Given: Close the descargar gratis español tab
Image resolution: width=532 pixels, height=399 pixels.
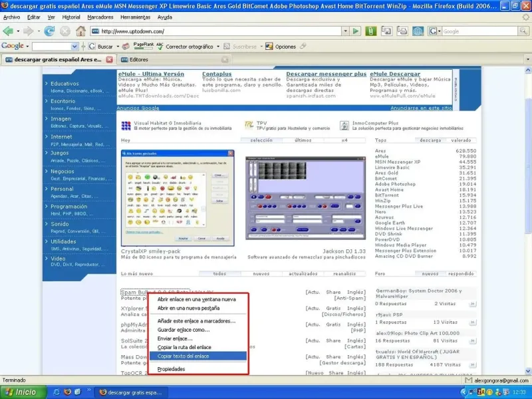Looking at the screenshot, I should tap(109, 59).
